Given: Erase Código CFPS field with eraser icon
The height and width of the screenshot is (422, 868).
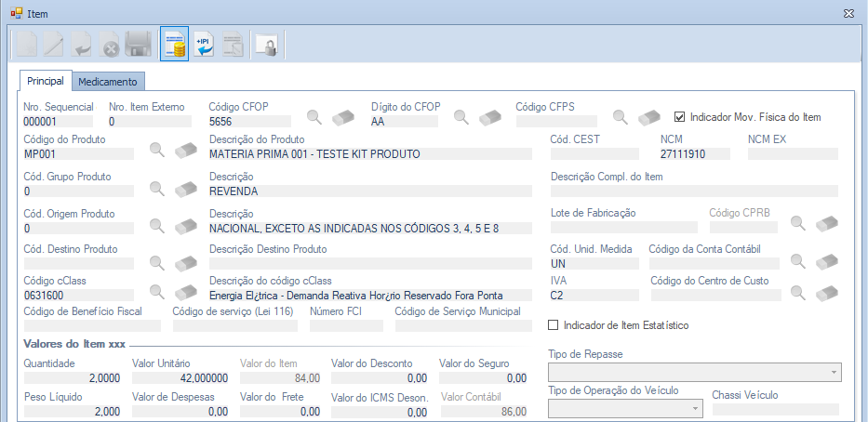Looking at the screenshot, I should tap(649, 117).
